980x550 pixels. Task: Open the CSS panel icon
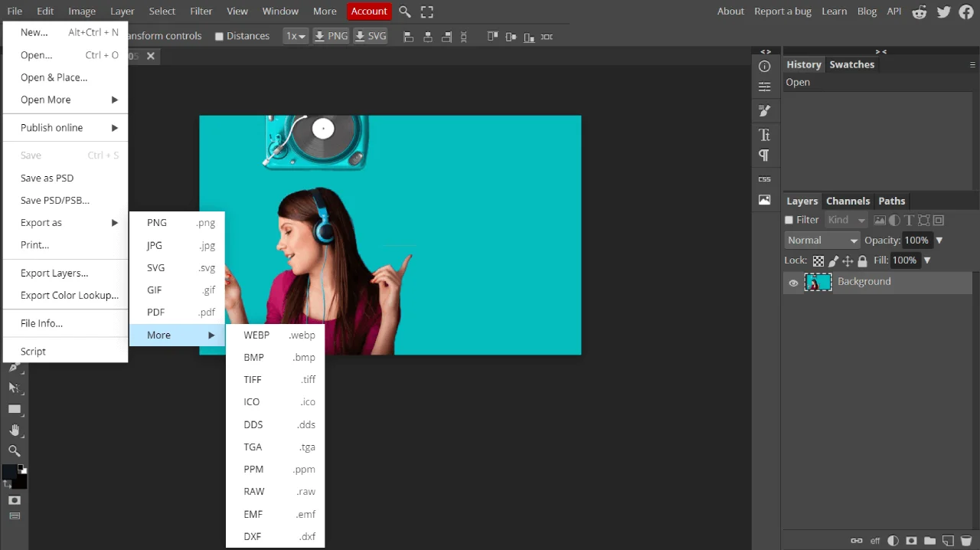(764, 179)
